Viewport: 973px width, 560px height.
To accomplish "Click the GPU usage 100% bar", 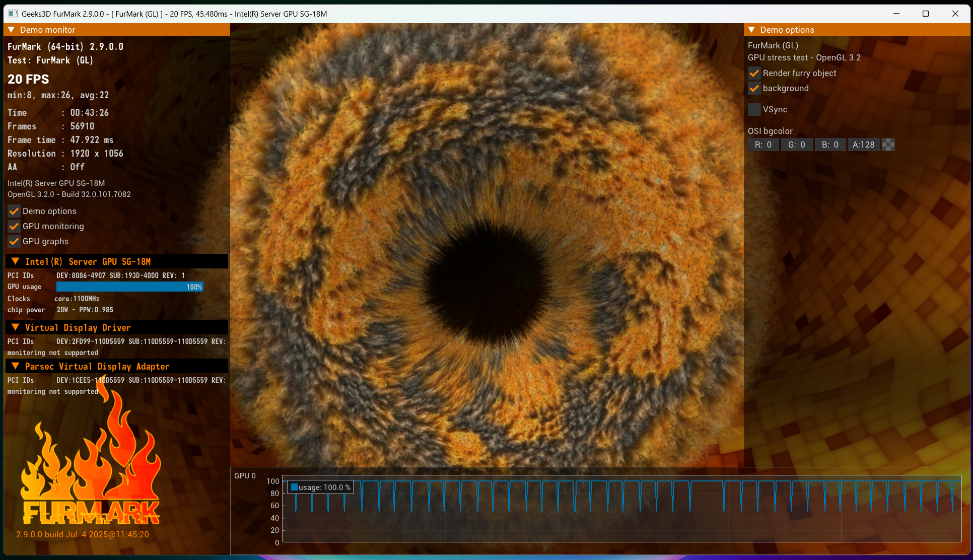I will click(x=129, y=287).
